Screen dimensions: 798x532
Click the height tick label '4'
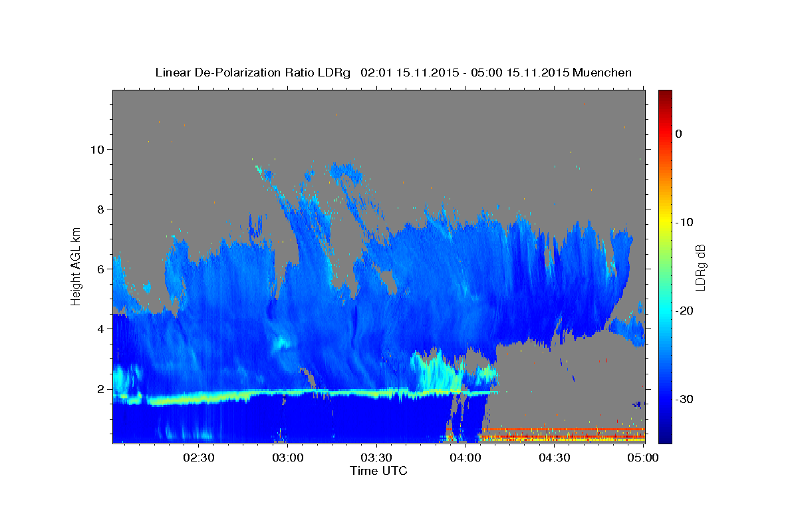point(101,329)
